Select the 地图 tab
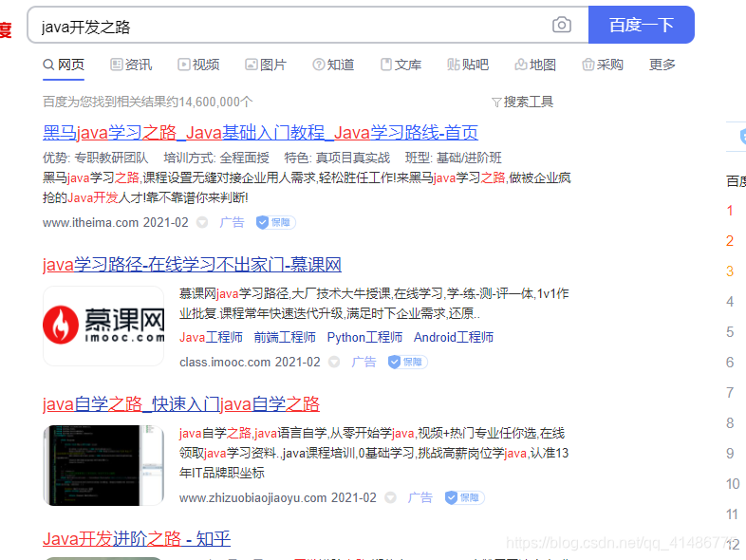 point(535,65)
